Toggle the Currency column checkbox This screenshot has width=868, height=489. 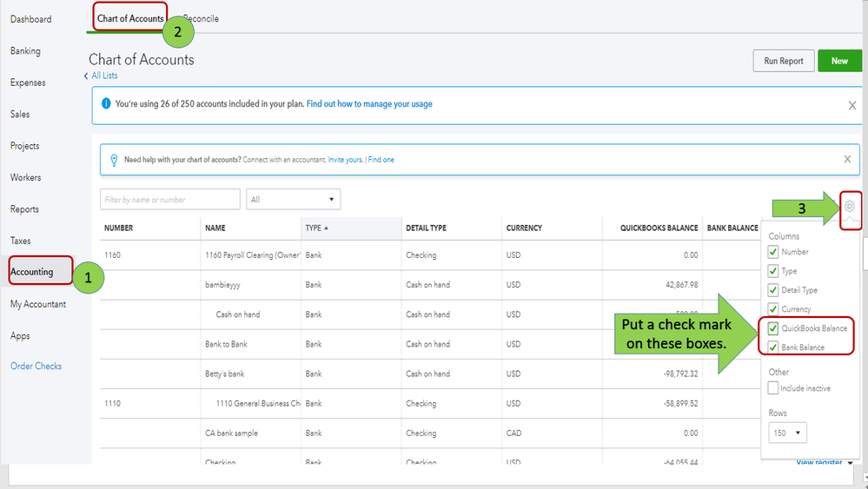pyautogui.click(x=772, y=308)
